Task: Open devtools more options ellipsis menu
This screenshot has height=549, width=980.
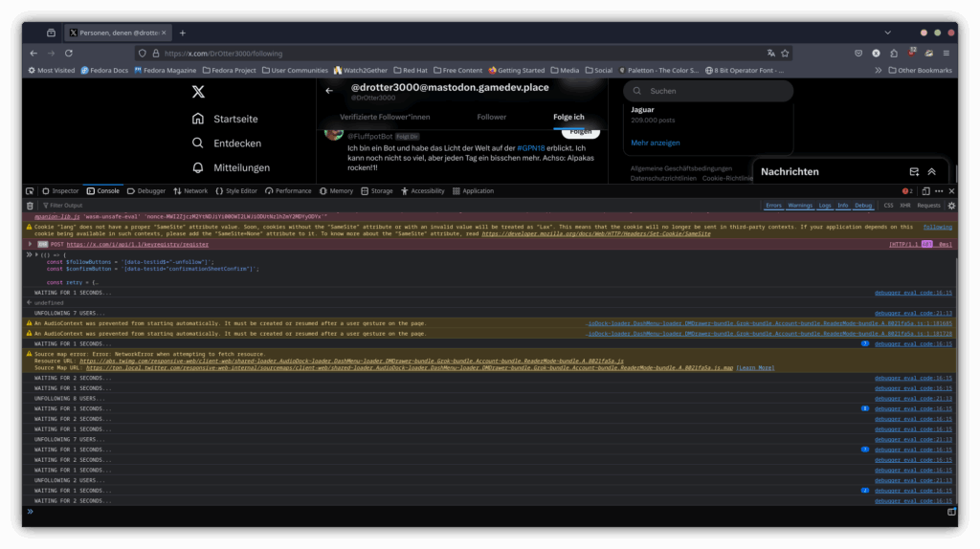Action: point(939,191)
